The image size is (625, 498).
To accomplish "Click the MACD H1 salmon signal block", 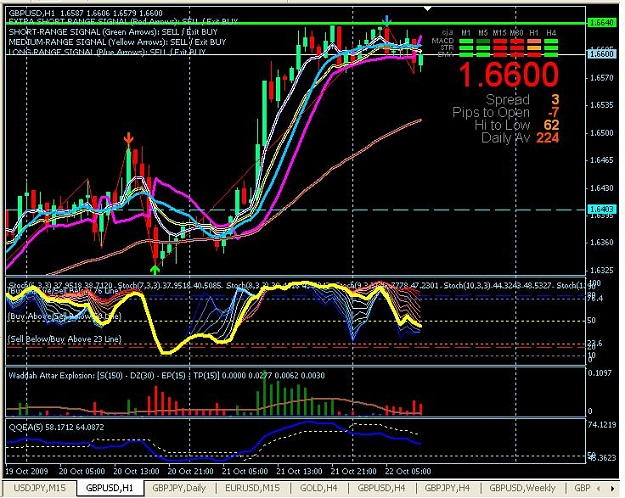I will click(x=535, y=41).
